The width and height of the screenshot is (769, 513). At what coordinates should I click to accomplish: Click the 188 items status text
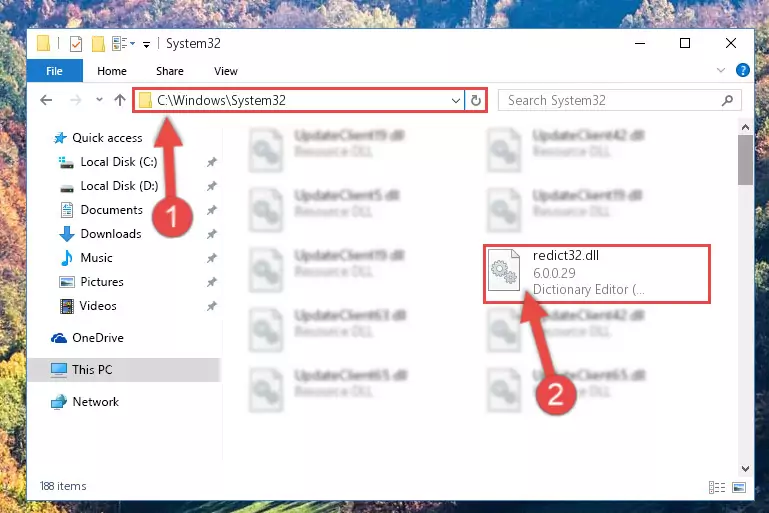(x=63, y=486)
